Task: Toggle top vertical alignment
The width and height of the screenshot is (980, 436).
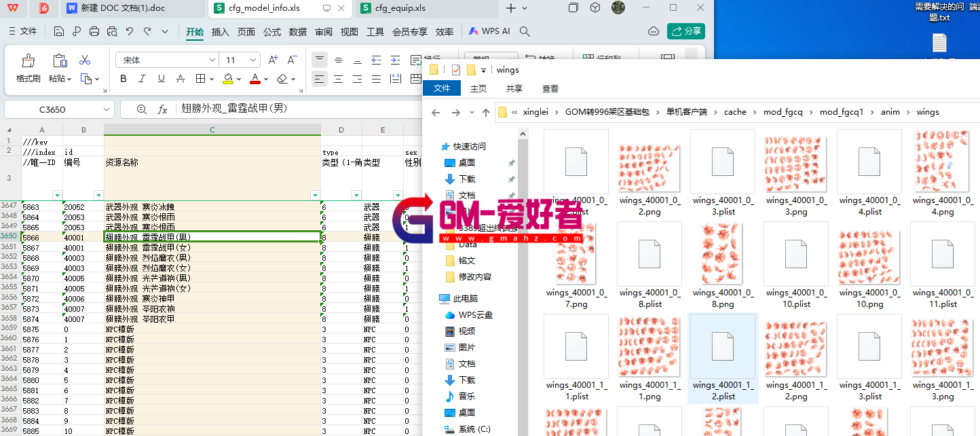Action: click(x=320, y=60)
